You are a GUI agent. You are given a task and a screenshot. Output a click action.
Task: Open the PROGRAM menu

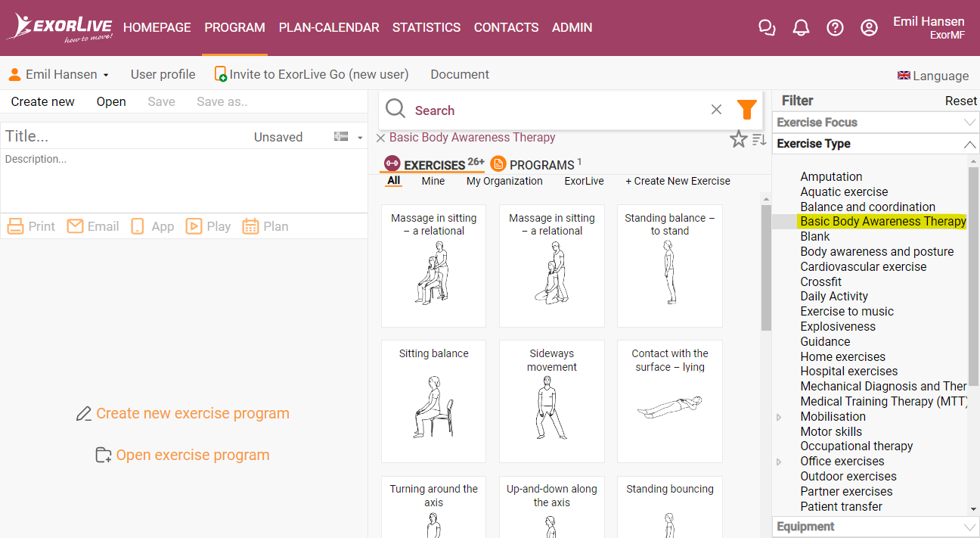[234, 27]
